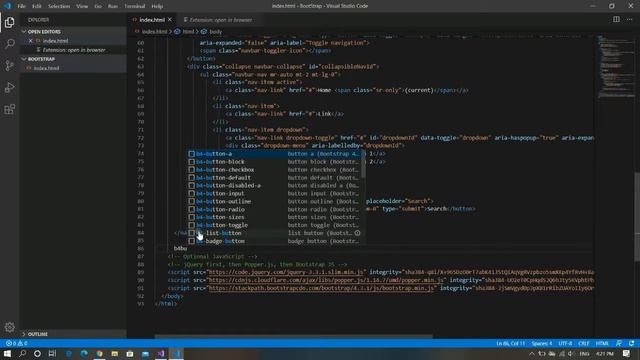Open the Manage gear menu
The image size is (640, 360).
9,327
